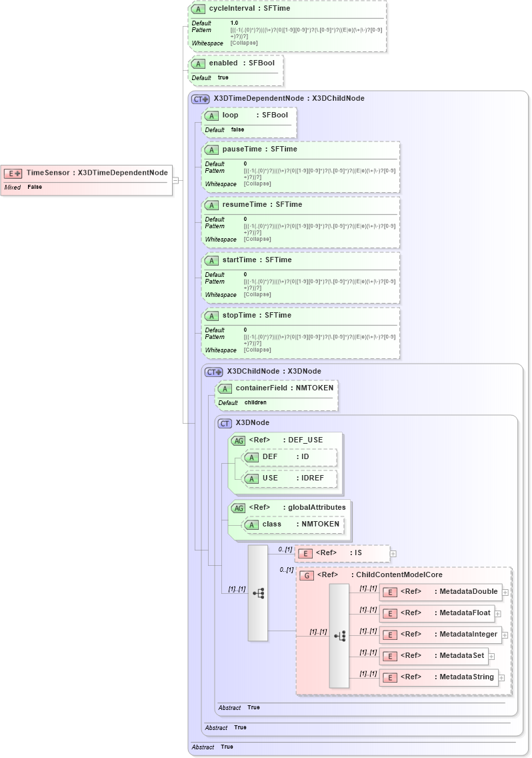Select 'cycleInterval : SFTime' attribute title

(x=249, y=8)
